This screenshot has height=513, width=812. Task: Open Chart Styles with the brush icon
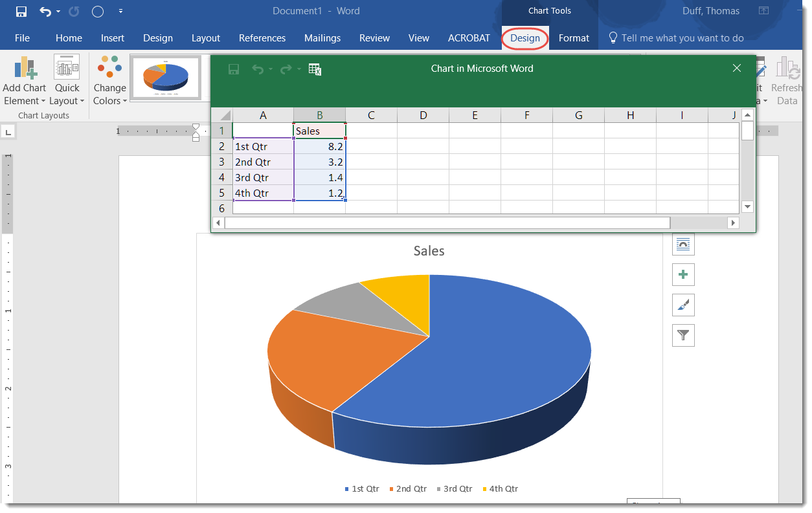click(x=683, y=305)
